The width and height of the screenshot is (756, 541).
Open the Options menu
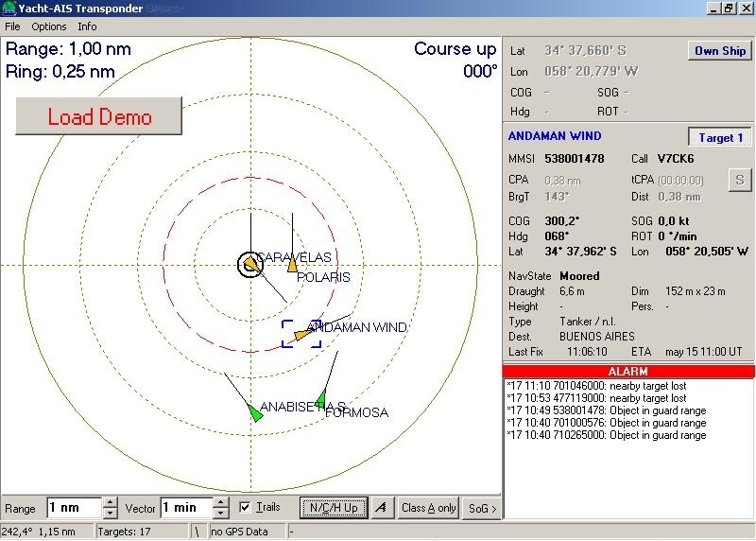pos(49,26)
